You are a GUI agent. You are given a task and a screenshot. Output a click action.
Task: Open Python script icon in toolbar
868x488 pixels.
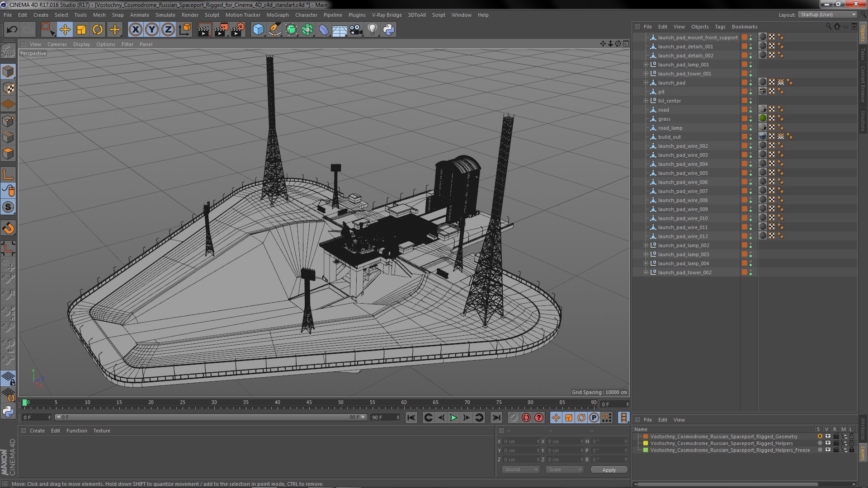pos(389,30)
